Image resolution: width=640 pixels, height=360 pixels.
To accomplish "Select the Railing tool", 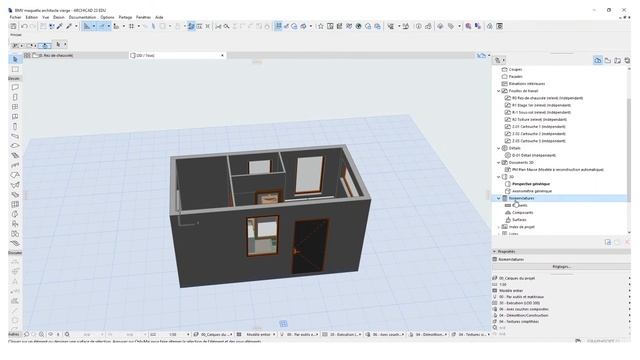I will pyautogui.click(x=15, y=165).
